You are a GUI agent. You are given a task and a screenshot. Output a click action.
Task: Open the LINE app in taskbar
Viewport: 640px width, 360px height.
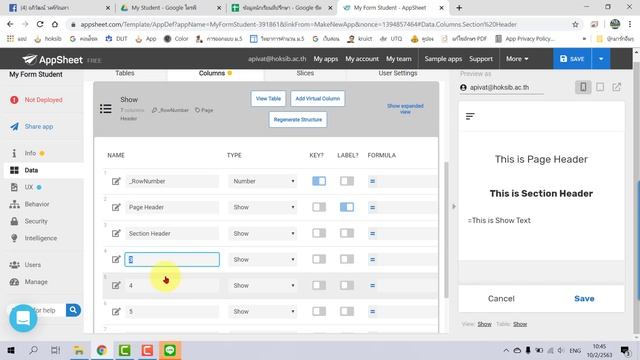[x=170, y=350]
